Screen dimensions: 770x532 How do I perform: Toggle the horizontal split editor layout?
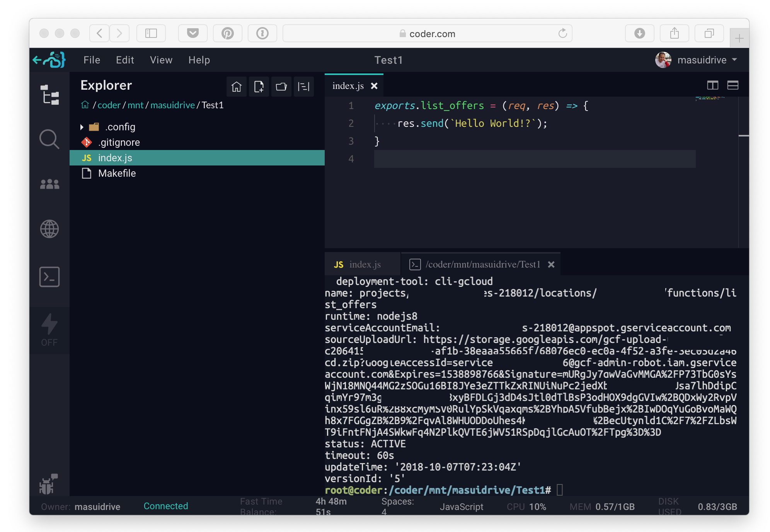(733, 85)
